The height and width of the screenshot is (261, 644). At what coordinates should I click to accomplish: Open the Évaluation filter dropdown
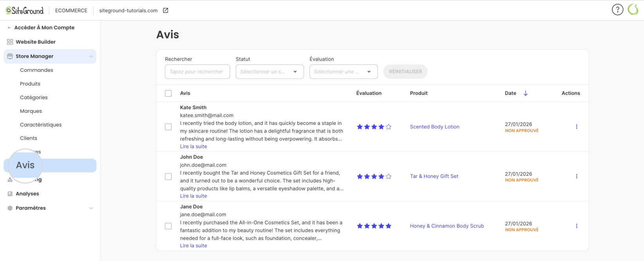344,72
